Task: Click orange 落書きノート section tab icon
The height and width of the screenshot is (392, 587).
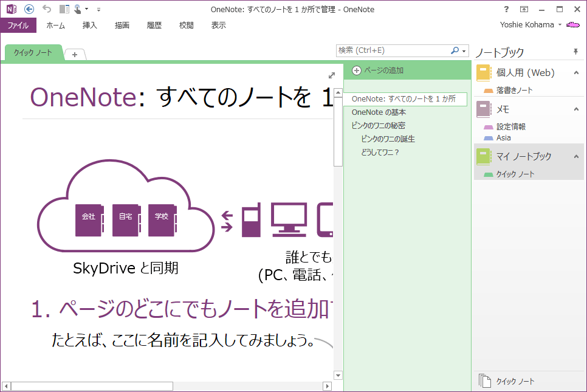Action: [488, 91]
